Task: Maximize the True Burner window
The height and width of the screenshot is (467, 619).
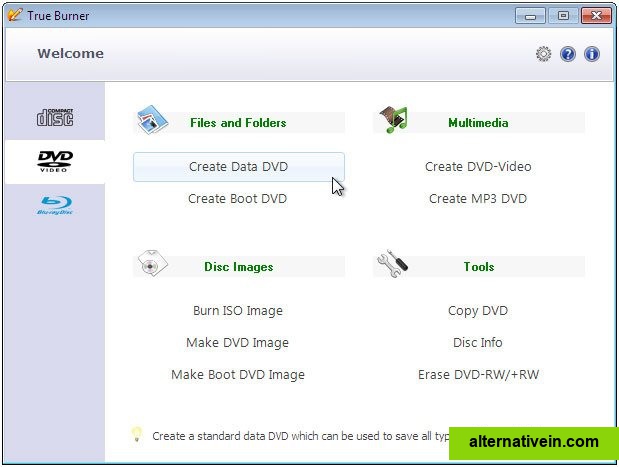Action: click(563, 16)
